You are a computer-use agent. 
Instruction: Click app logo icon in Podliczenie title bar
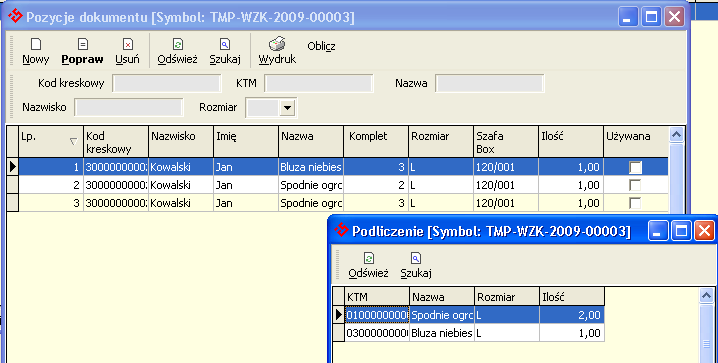coord(341,230)
